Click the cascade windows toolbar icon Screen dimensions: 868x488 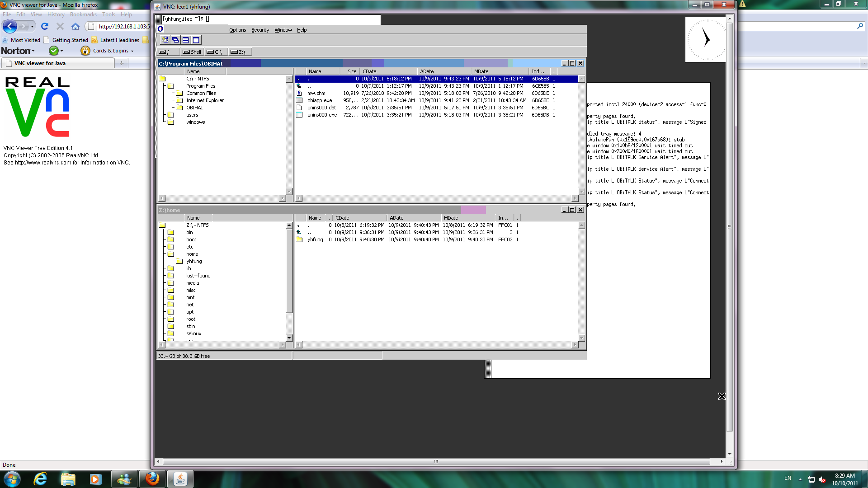(x=175, y=40)
